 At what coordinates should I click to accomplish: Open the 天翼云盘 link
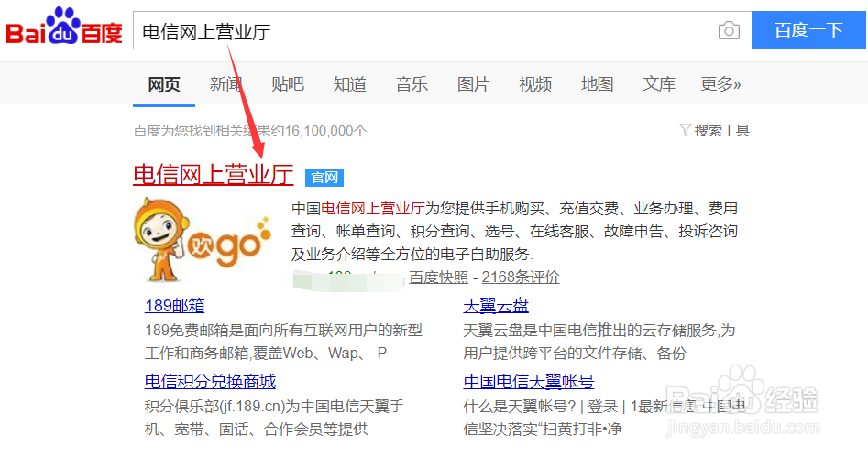(x=496, y=305)
